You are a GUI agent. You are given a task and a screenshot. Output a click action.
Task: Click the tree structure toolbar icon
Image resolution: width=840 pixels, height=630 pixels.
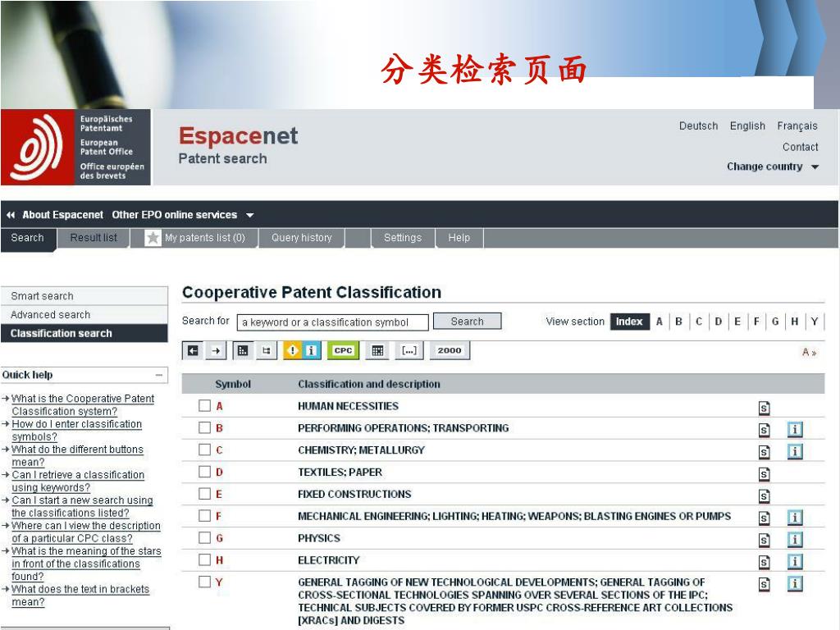267,351
